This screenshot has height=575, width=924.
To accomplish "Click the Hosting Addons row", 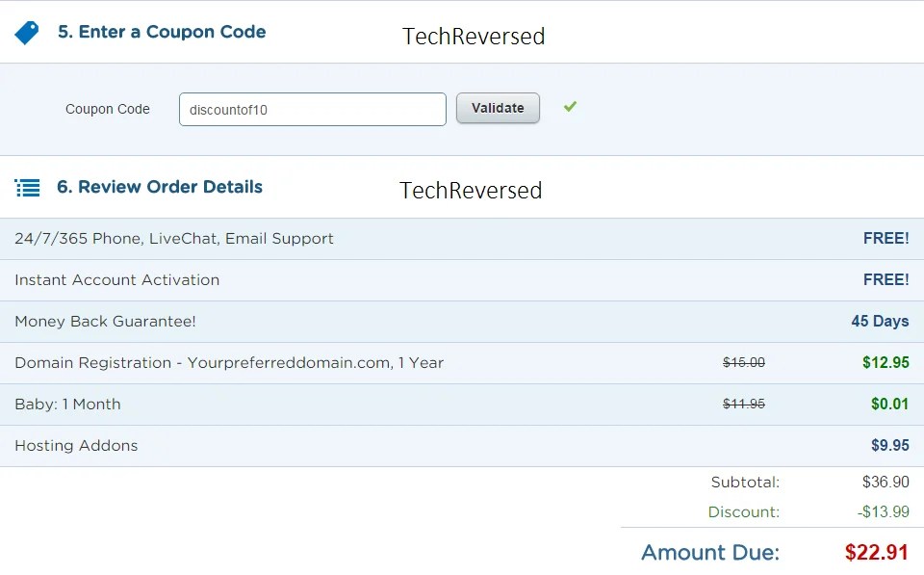I will tap(462, 445).
